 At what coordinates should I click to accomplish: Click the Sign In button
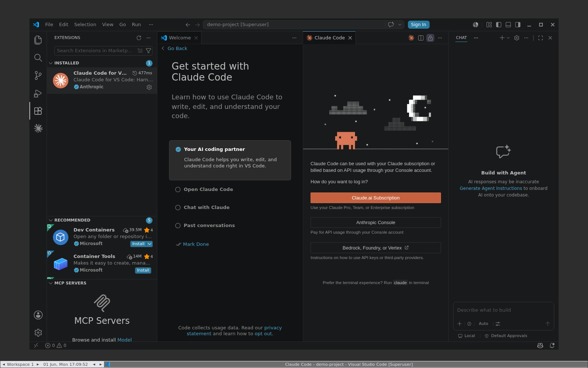coord(418,25)
